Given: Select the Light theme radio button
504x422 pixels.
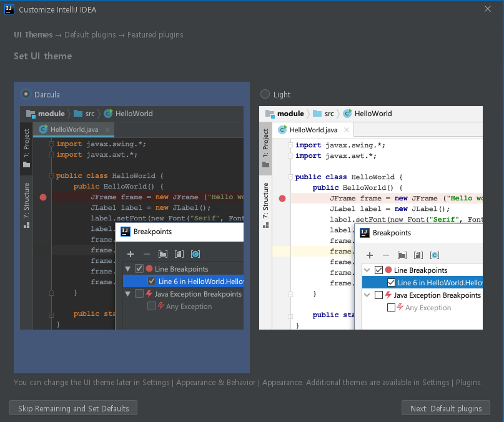Looking at the screenshot, I should coord(265,94).
